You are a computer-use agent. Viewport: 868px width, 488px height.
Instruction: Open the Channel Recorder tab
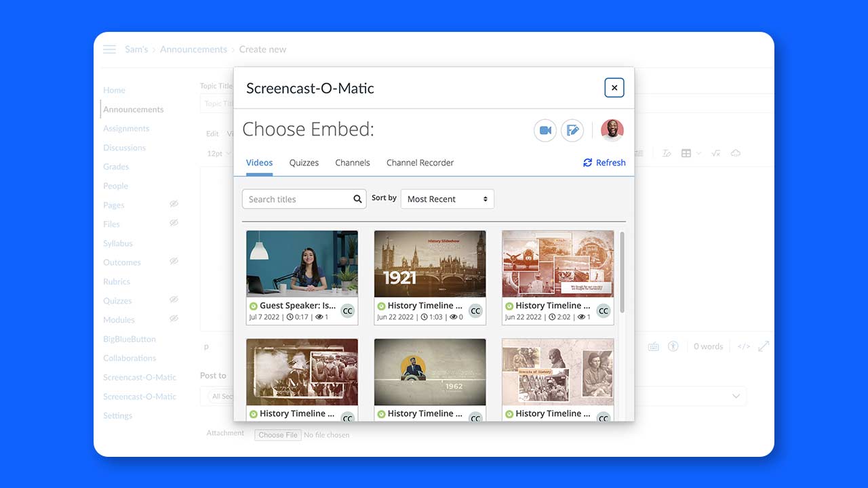[x=420, y=163]
